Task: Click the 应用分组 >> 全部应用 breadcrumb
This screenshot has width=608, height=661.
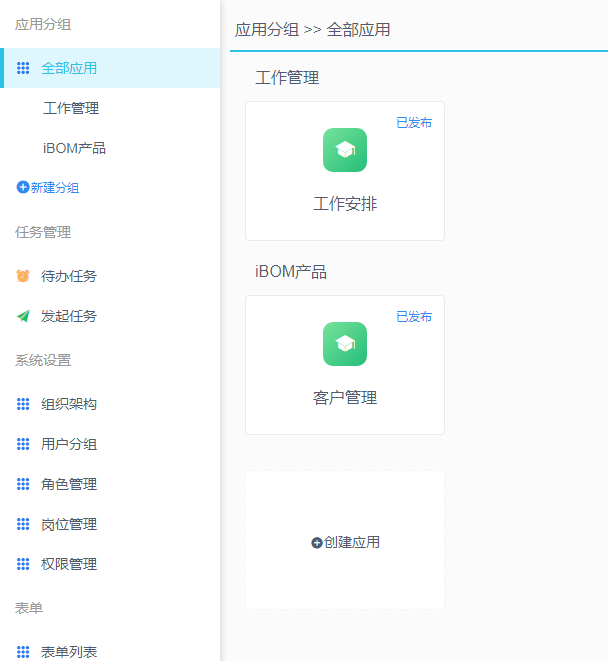Action: (x=312, y=30)
